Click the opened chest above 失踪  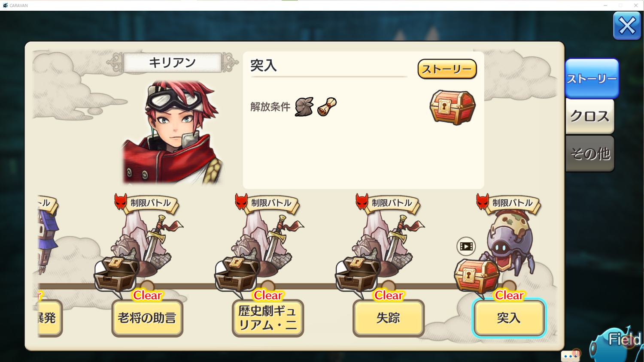(358, 274)
